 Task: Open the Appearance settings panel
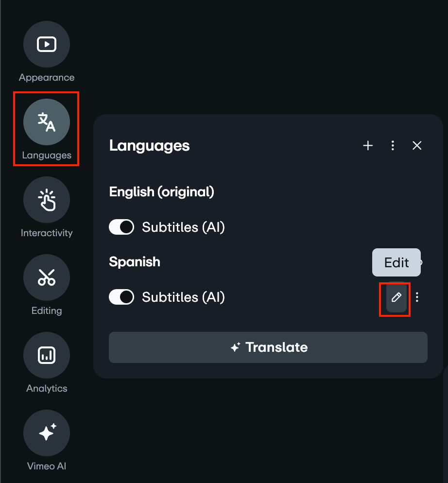point(47,44)
